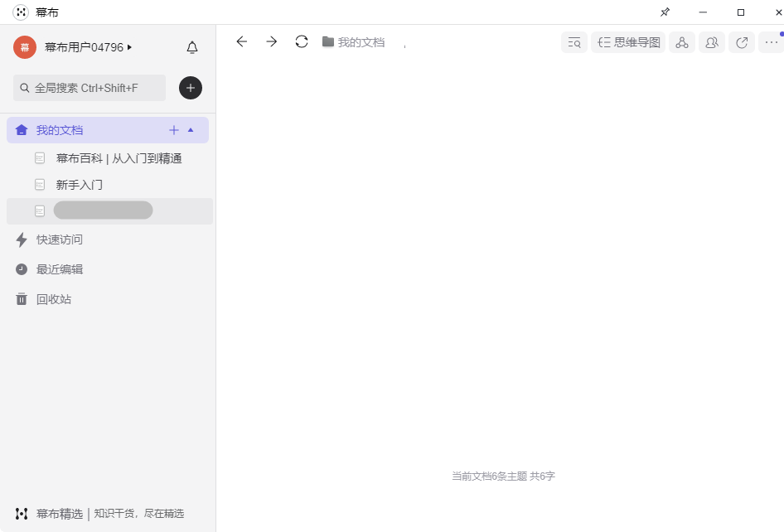This screenshot has height=532, width=784.
Task: Switch to 思维导图 mind map view
Action: coord(628,42)
